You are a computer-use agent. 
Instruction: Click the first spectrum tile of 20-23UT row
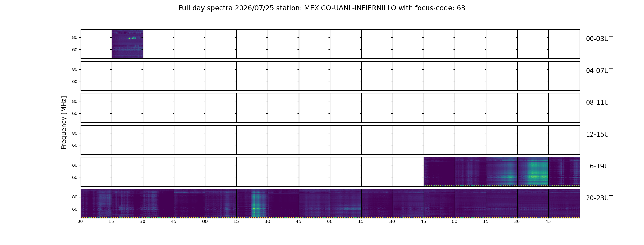click(x=96, y=204)
